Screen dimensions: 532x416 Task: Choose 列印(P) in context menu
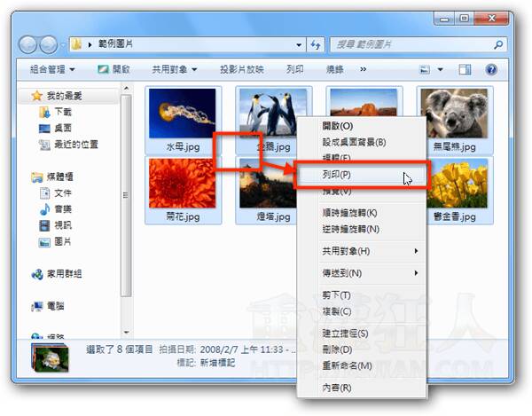(x=362, y=175)
